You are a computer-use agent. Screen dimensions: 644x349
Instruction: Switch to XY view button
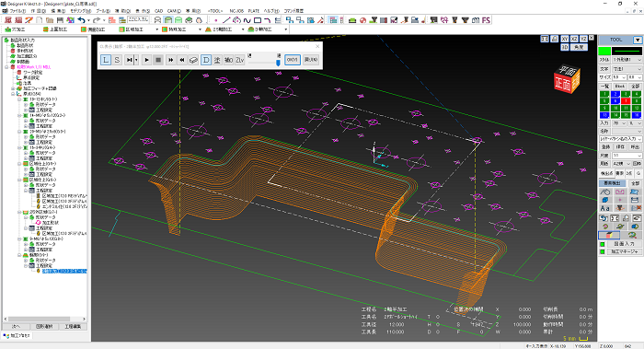coord(565,39)
